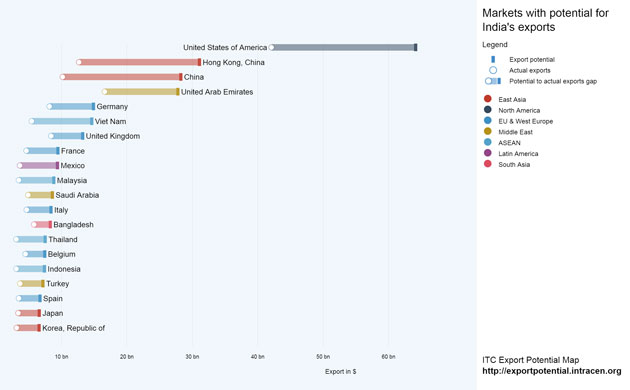Click the ASEAN light blue legend dot
This screenshot has height=390, width=630.
click(487, 142)
